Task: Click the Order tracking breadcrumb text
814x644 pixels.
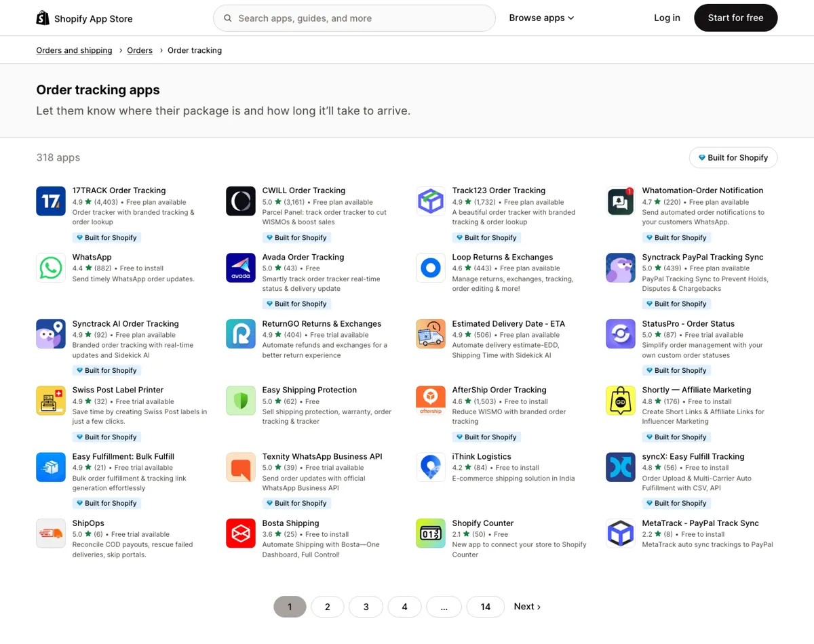Action: tap(195, 50)
